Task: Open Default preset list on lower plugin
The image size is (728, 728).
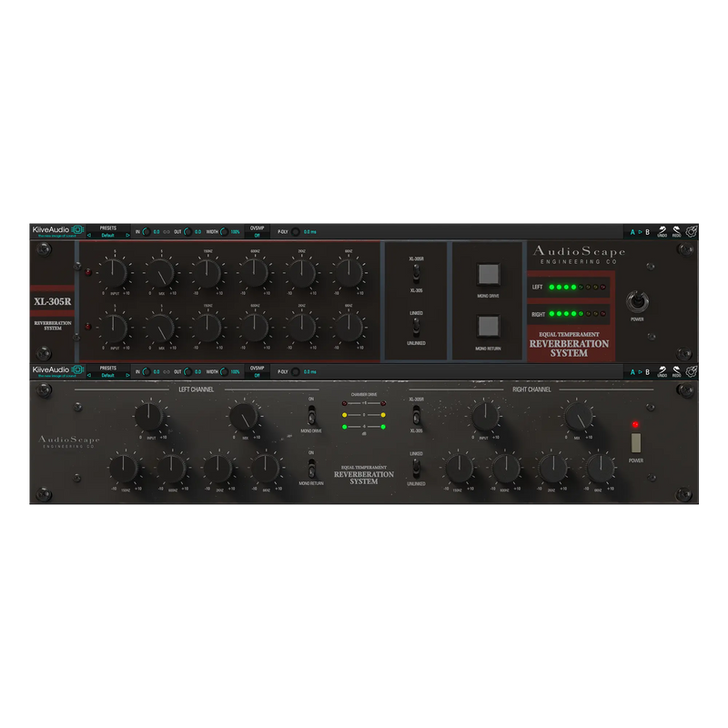Action: click(x=107, y=376)
